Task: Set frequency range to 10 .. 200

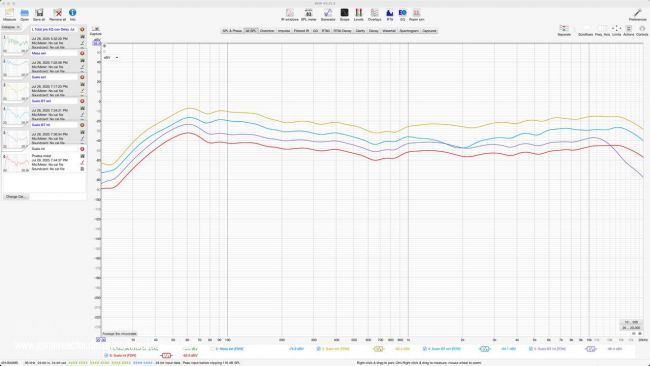Action: click(631, 322)
